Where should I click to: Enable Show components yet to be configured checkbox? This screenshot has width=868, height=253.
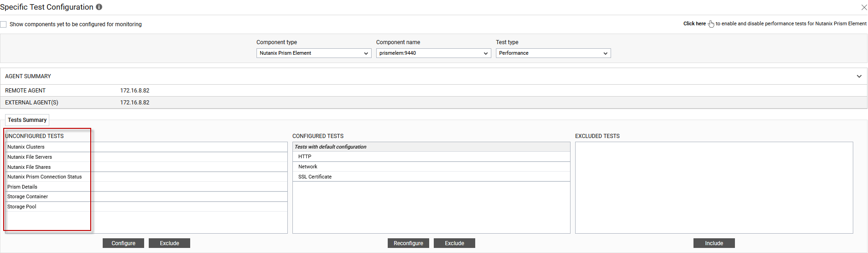[3, 24]
